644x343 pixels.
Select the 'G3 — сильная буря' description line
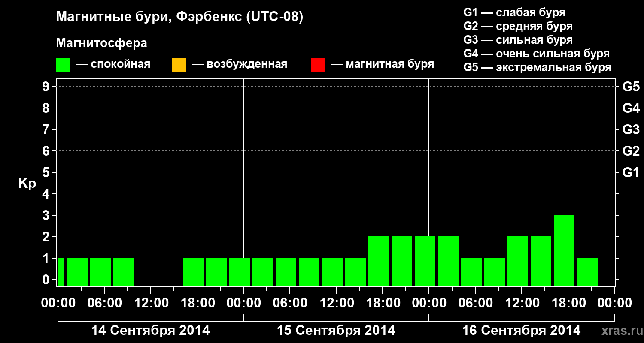click(518, 40)
